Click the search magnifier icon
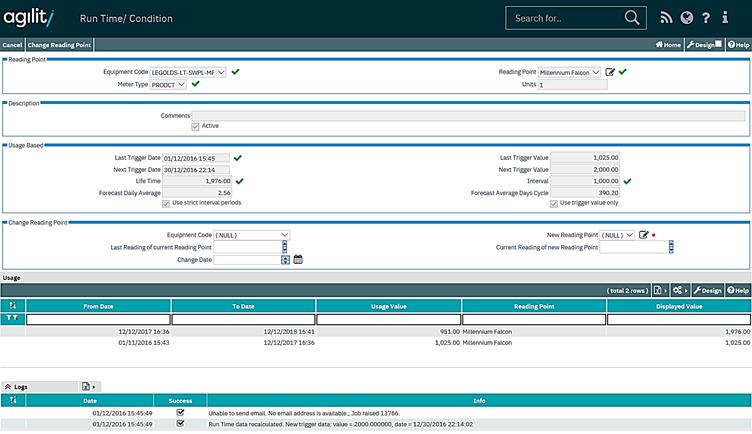The height and width of the screenshot is (434, 752). pos(632,18)
